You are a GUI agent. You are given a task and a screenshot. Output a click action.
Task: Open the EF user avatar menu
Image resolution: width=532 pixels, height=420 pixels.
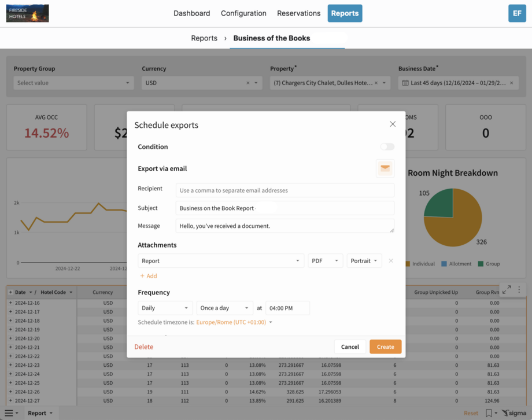pos(517,13)
